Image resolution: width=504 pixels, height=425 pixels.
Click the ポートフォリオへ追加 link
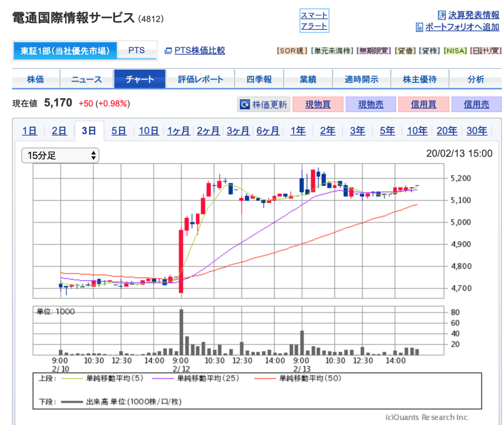point(462,27)
